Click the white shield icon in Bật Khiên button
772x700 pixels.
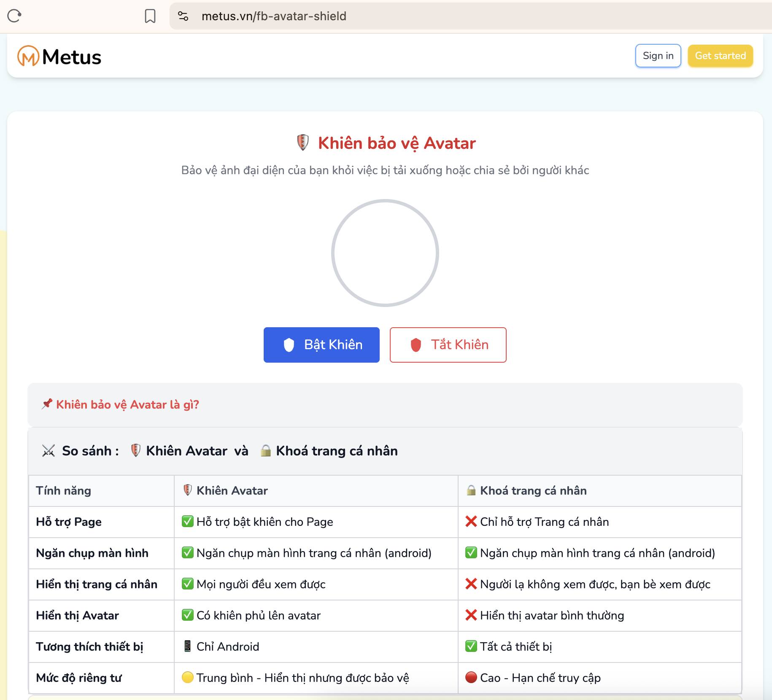pyautogui.click(x=289, y=345)
